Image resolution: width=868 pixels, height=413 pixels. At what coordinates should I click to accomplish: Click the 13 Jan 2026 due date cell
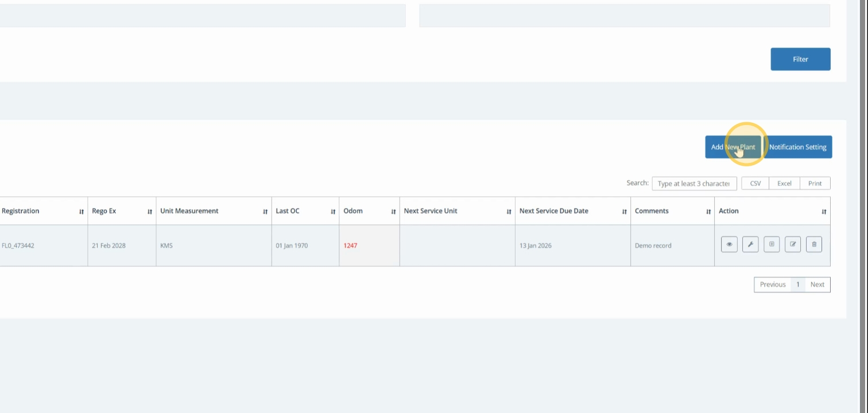pyautogui.click(x=572, y=246)
